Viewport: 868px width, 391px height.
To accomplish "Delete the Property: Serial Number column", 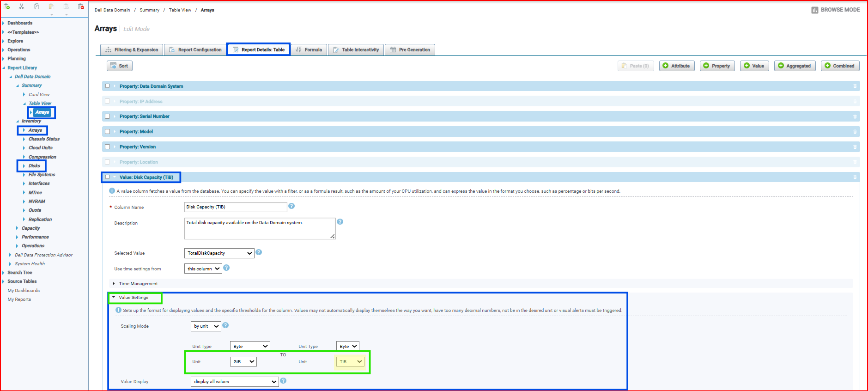I will [x=855, y=117].
